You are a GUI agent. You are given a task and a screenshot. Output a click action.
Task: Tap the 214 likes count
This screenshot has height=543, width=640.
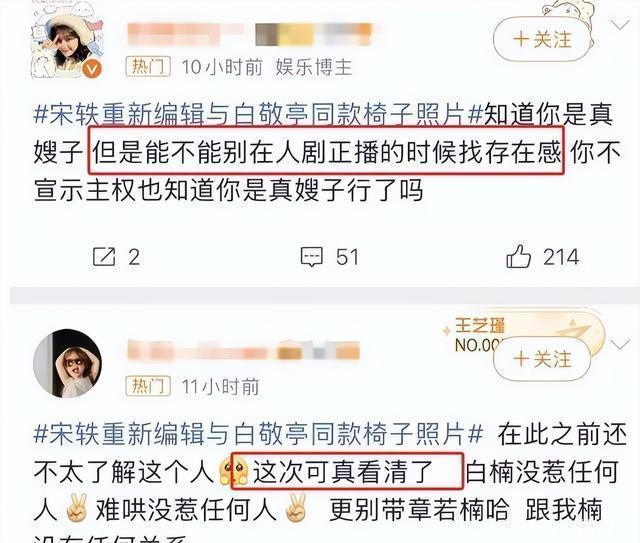[x=561, y=257]
